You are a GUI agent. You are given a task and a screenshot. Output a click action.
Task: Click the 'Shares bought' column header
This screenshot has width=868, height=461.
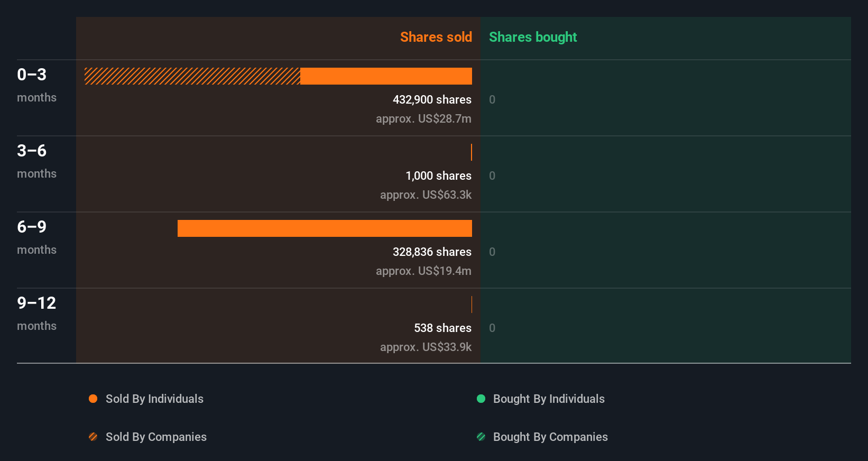533,37
